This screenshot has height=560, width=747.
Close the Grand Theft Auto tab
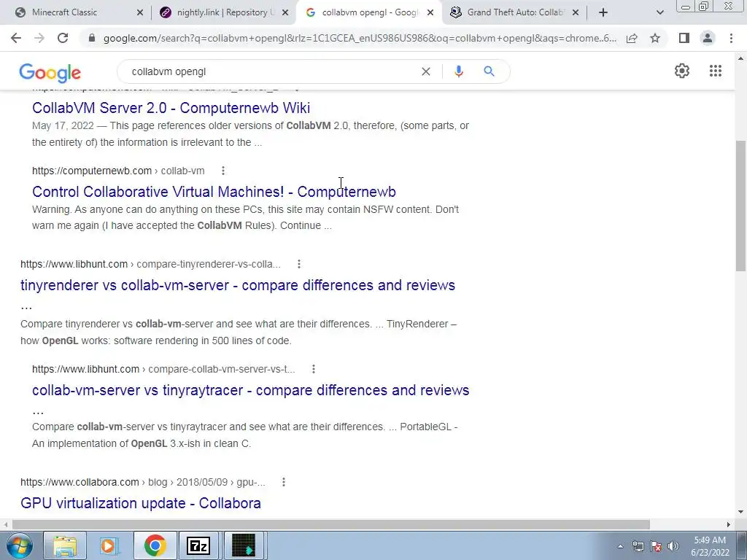[x=575, y=12]
